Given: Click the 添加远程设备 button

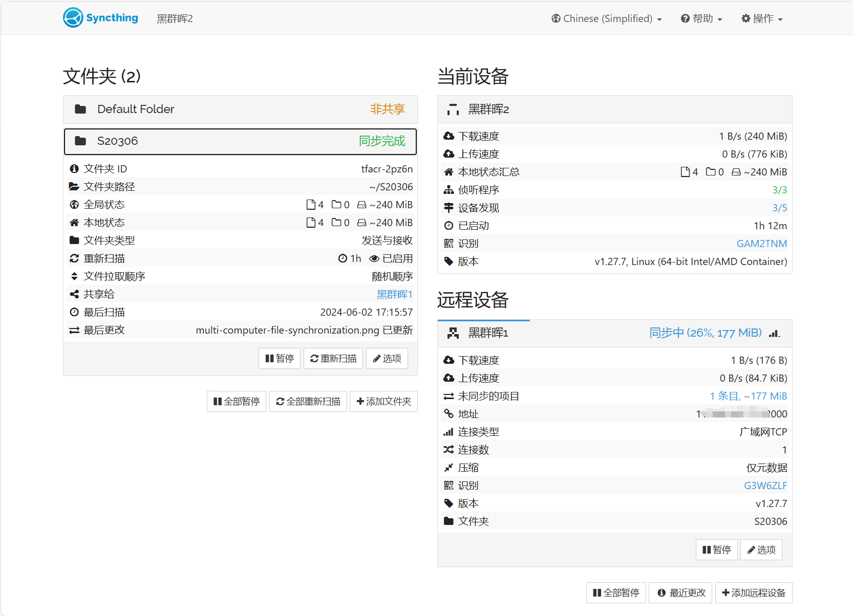Looking at the screenshot, I should 753,593.
